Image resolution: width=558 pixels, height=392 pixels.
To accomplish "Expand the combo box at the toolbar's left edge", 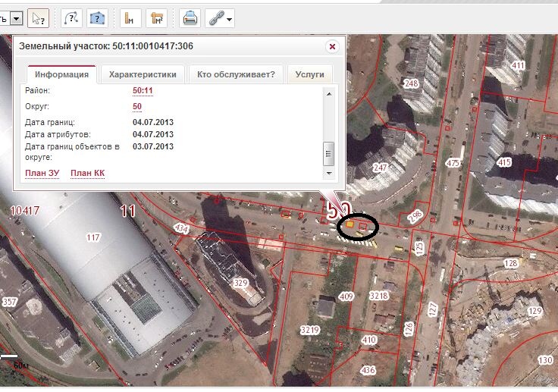I will pos(16,17).
